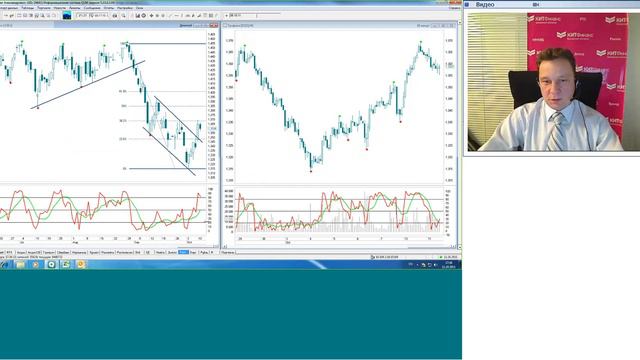This screenshot has width=640, height=360.
Task: Click the volume icon in system tray
Action: tap(436, 265)
